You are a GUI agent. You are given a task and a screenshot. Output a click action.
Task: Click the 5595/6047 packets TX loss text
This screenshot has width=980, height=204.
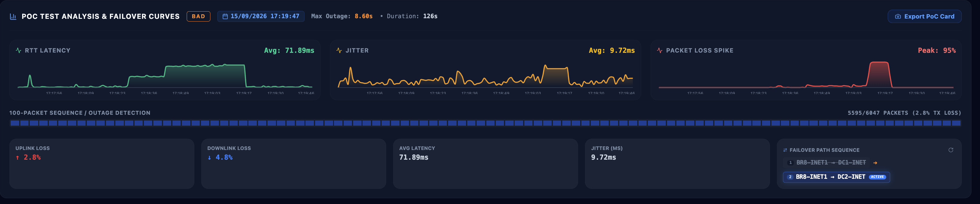904,113
